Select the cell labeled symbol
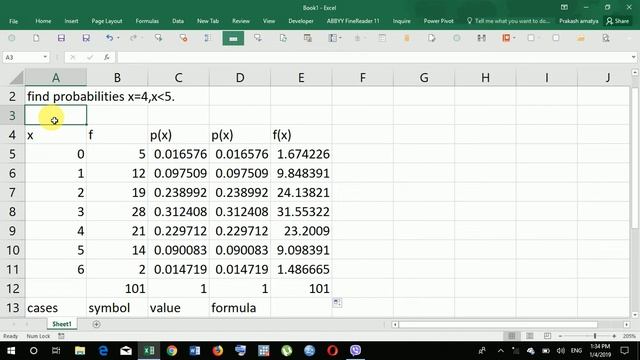The image size is (640, 360). pyautogui.click(x=117, y=307)
